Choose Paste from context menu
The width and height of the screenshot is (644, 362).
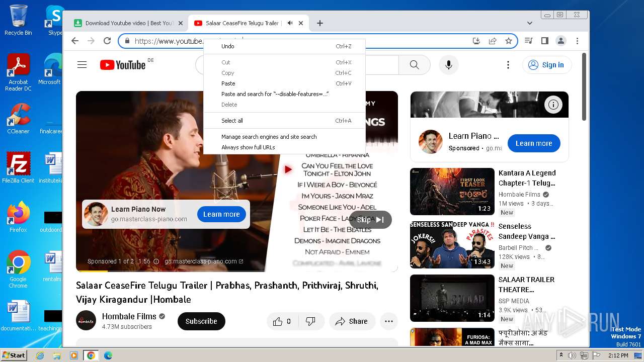pos(284,83)
